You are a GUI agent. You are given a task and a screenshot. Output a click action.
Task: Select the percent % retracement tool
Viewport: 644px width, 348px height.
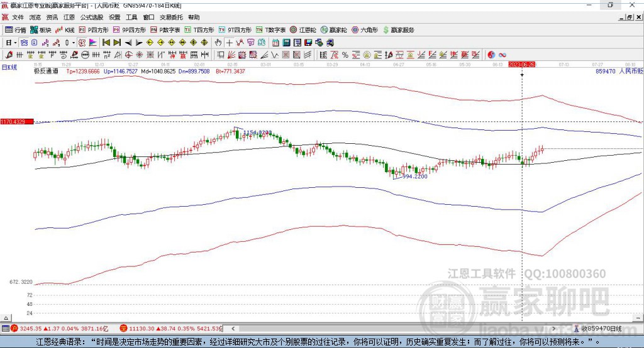pyautogui.click(x=345, y=55)
